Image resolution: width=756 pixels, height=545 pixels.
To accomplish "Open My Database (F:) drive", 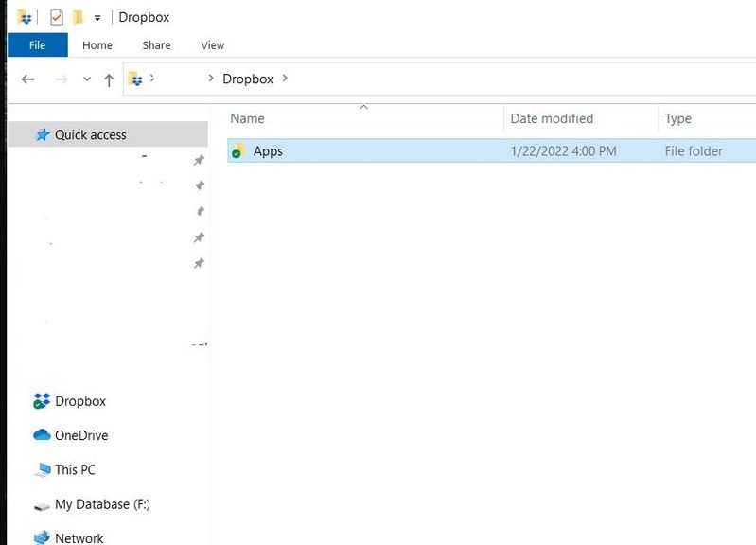I will point(102,504).
